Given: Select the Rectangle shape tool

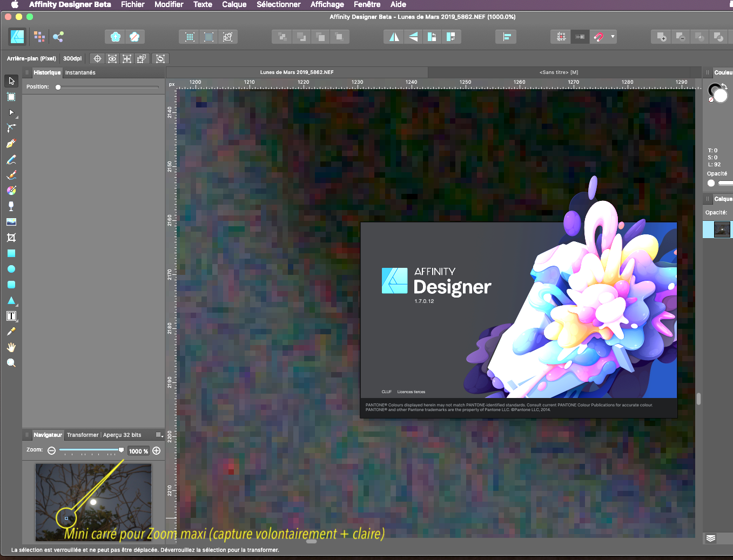Looking at the screenshot, I should [x=11, y=253].
